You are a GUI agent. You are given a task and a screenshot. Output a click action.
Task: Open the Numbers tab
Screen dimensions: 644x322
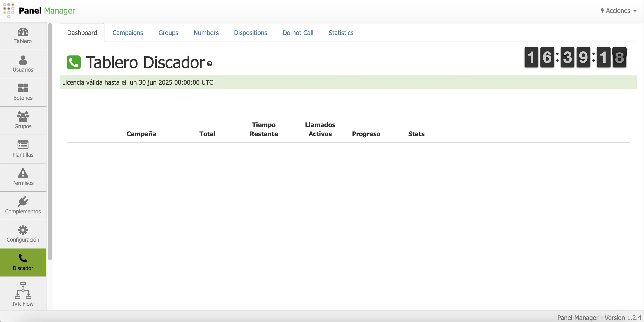(x=206, y=33)
